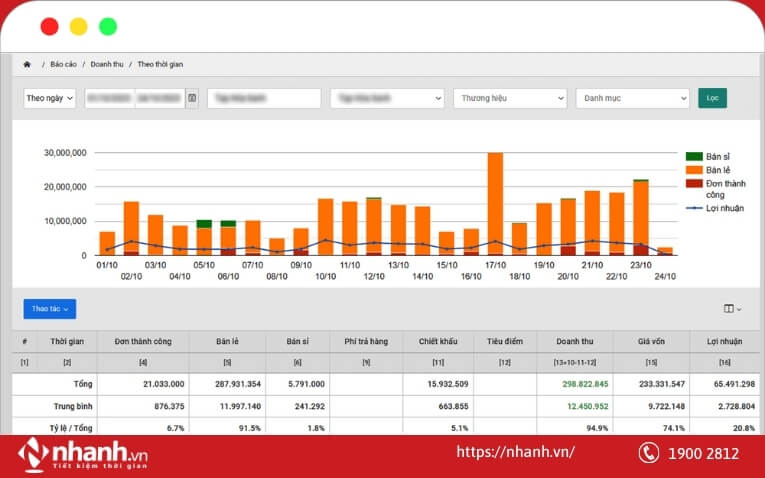The image size is (765, 478).
Task: Sort by the Doanh thu column header
Action: pyautogui.click(x=575, y=341)
